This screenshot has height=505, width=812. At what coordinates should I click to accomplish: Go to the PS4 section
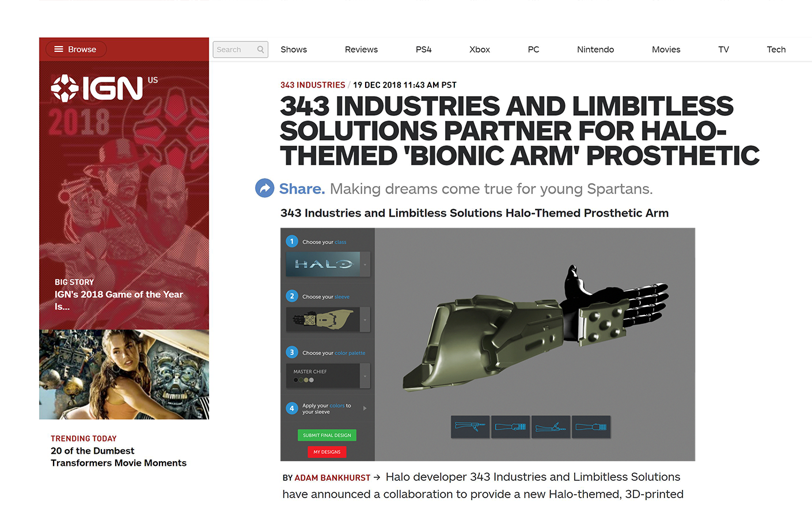[423, 50]
